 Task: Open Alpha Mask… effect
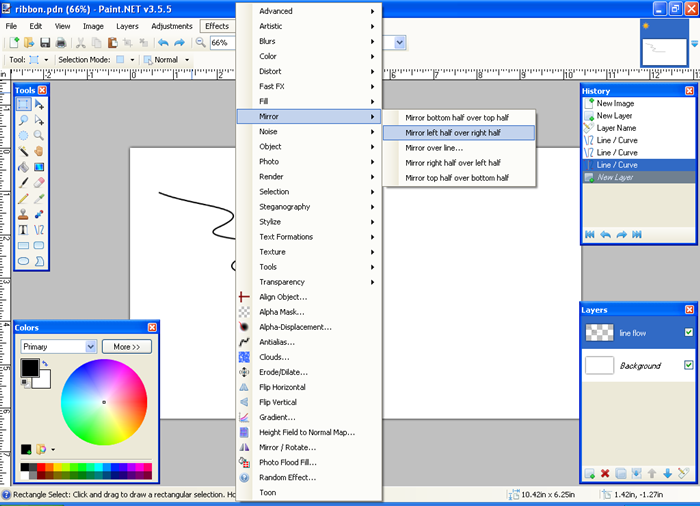[309, 312]
